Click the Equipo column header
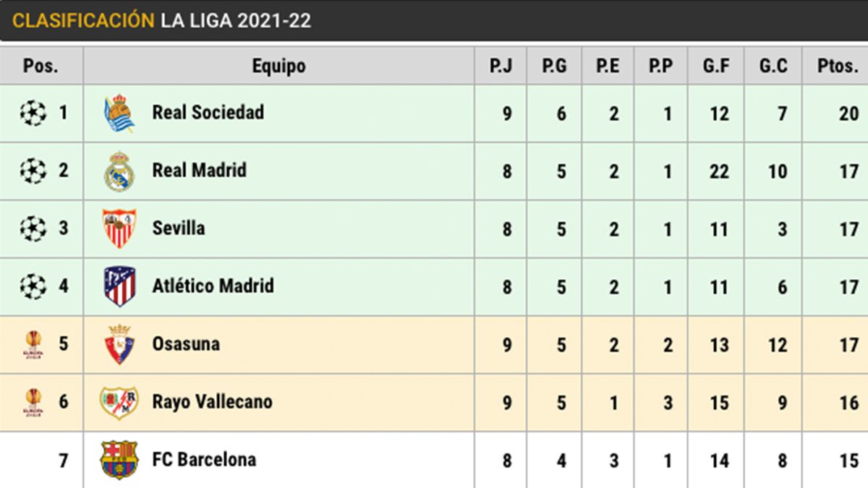The width and height of the screenshot is (868, 488). click(278, 67)
